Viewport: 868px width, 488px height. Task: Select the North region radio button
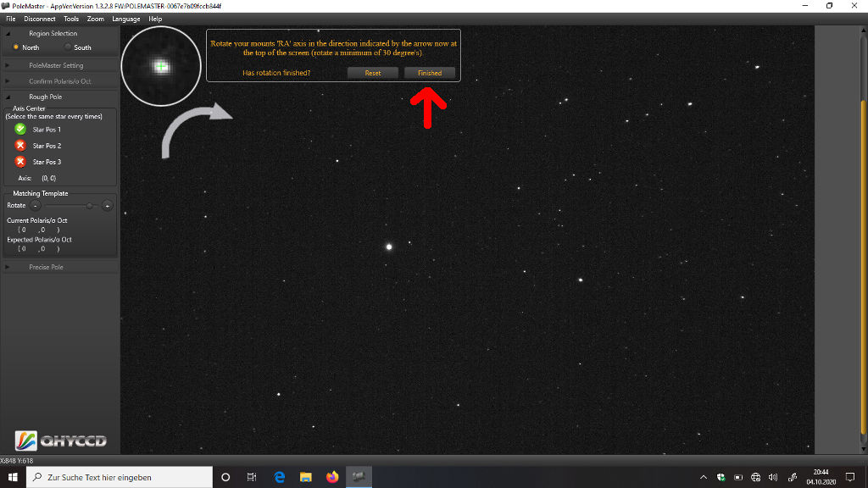coord(16,47)
